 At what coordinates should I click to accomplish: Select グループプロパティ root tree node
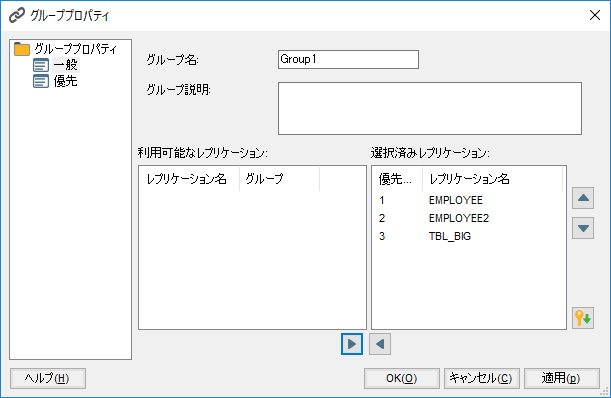[x=75, y=49]
